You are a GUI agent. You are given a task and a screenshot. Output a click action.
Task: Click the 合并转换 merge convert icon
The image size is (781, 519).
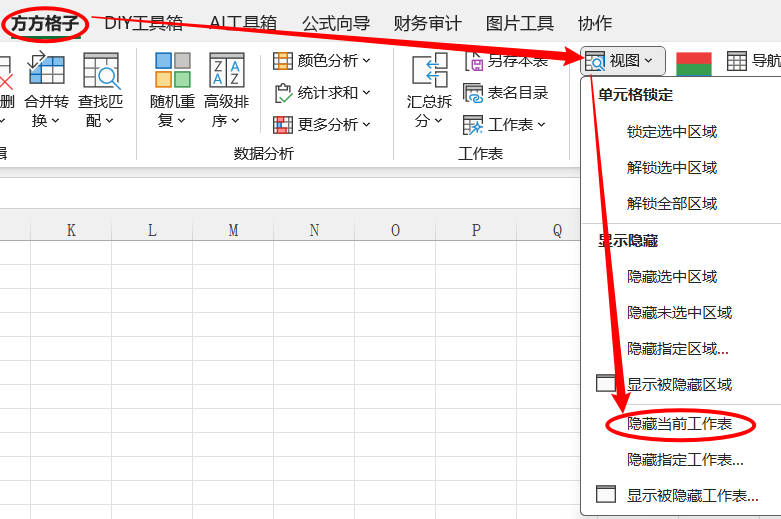tap(46, 72)
